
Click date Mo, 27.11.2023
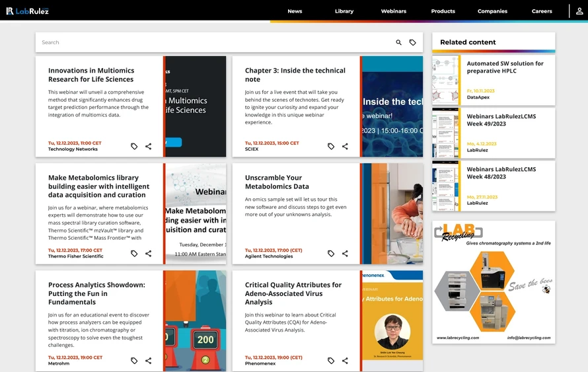coord(482,198)
